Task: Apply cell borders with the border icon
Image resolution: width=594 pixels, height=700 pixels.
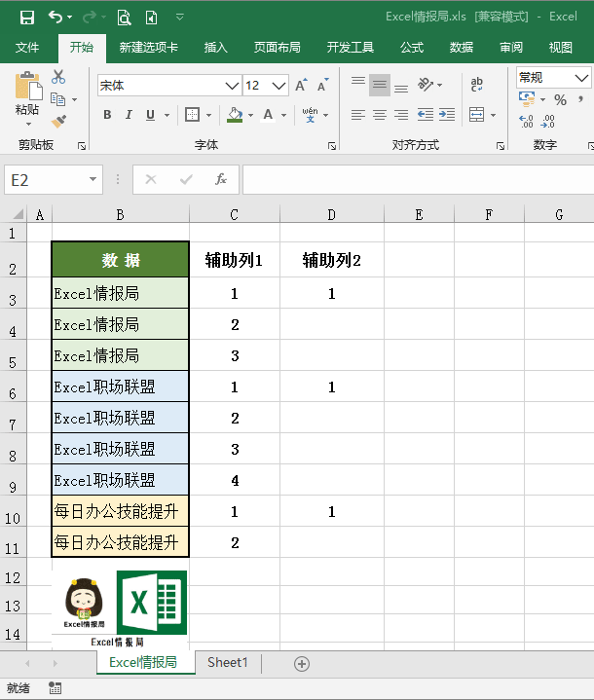Action: click(x=192, y=115)
